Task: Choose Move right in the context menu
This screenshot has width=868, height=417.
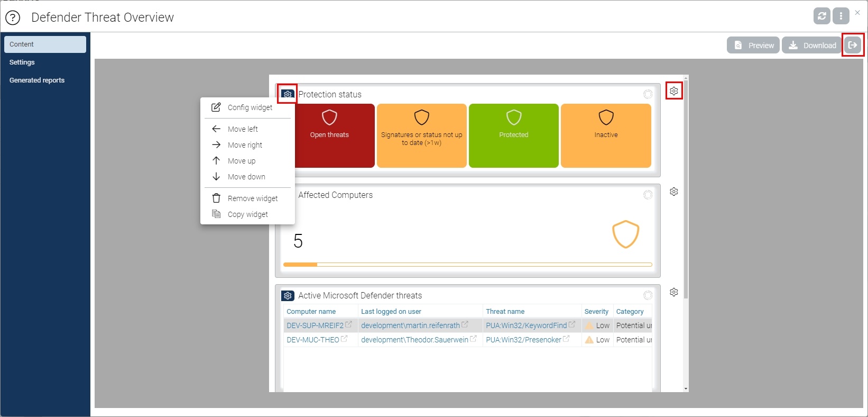Action: (247, 145)
